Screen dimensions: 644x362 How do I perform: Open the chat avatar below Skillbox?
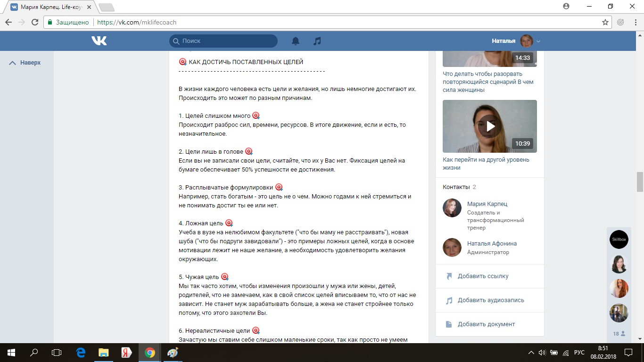pyautogui.click(x=619, y=264)
